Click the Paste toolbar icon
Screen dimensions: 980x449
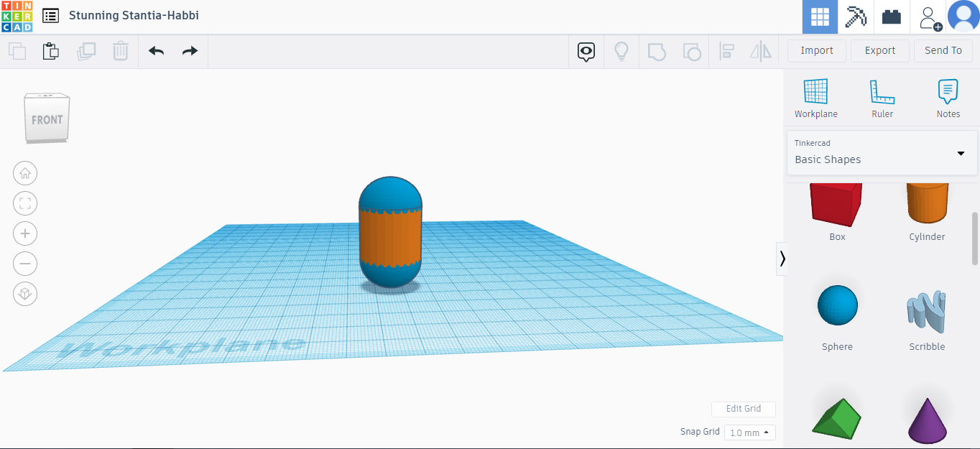point(50,51)
